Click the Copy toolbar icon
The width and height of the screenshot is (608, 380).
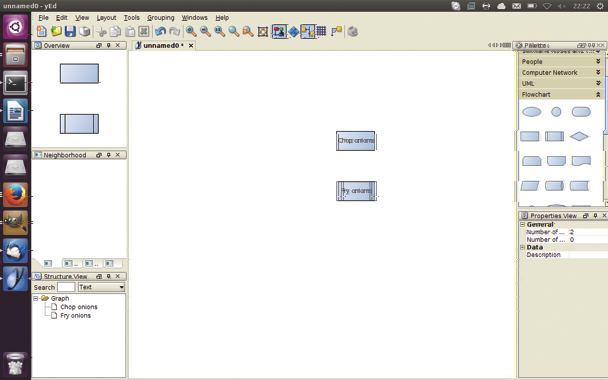(116, 31)
